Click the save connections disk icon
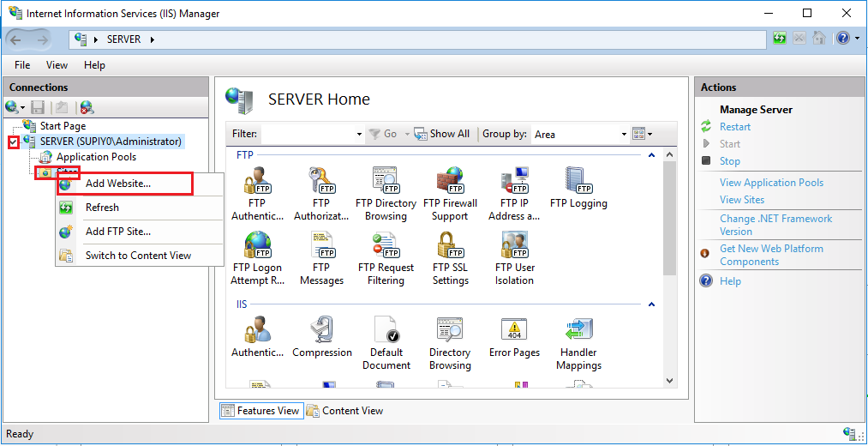The image size is (868, 446). coord(38,107)
